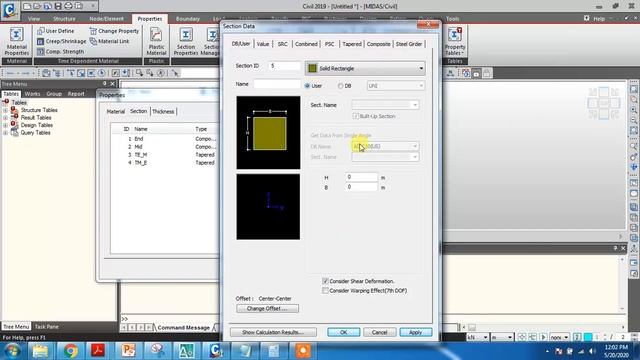The width and height of the screenshot is (640, 360).
Task: Click the Cancel button
Action: point(379,332)
